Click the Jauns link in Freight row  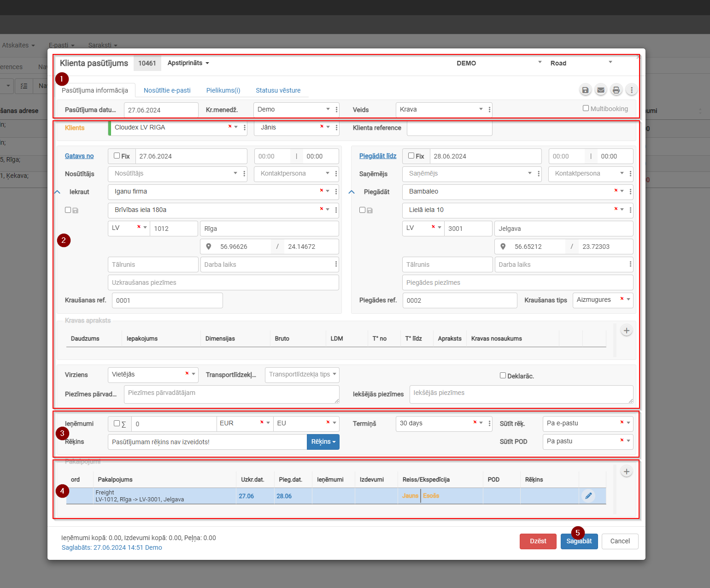click(x=410, y=496)
